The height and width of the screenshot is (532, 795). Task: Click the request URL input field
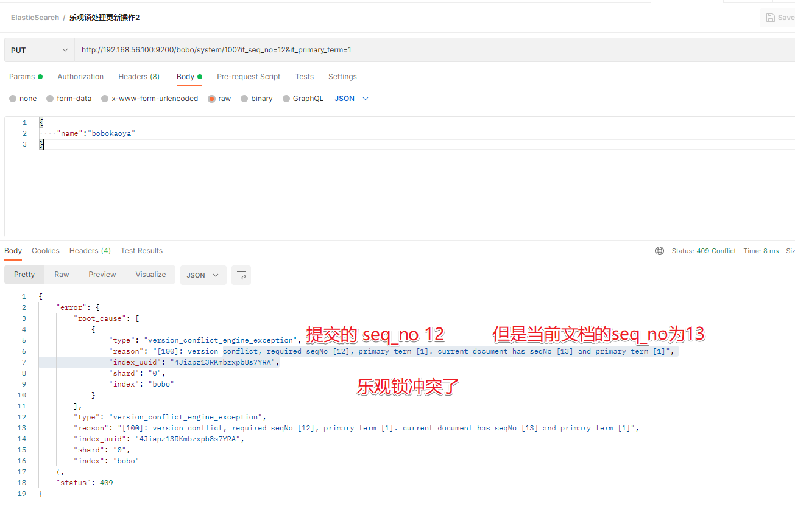(435, 50)
